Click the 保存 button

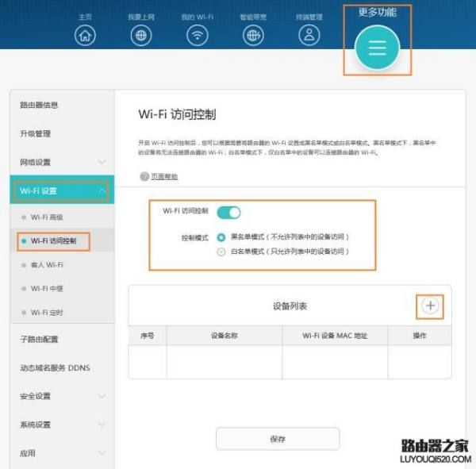click(278, 439)
